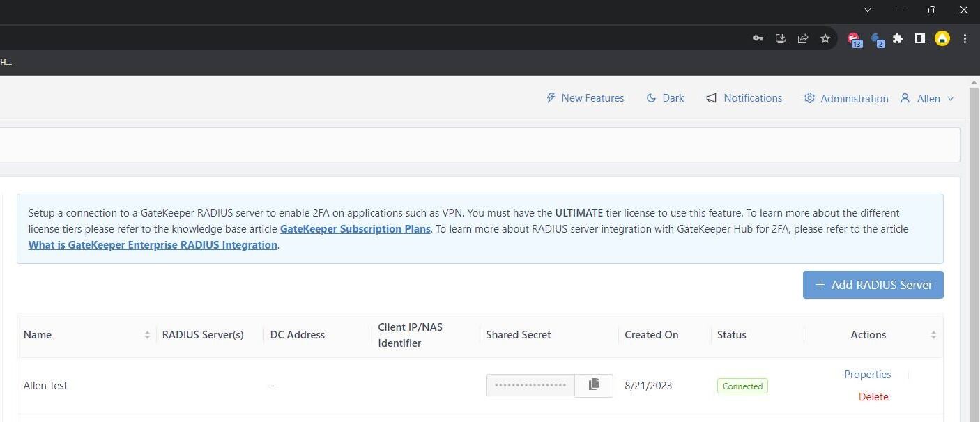Viewport: 980px width, 422px height.
Task: Click the RADIUS Server(s) column header
Action: coord(203,335)
